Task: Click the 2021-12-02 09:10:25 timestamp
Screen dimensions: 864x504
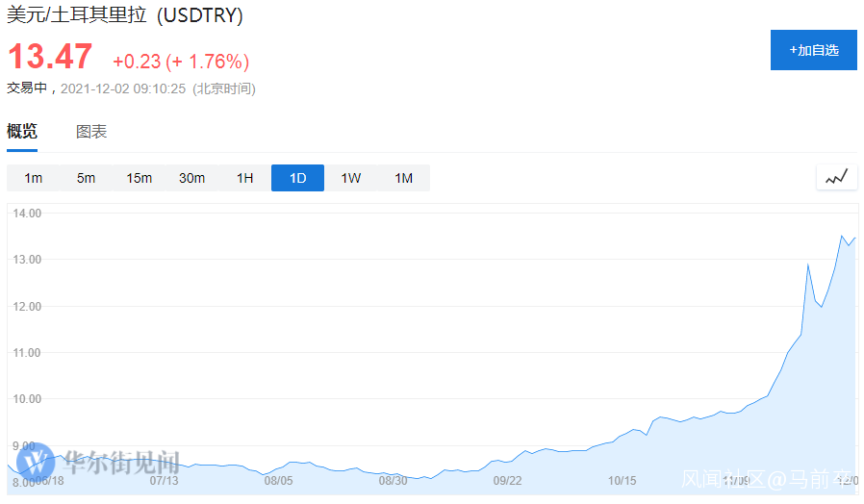Action: [x=123, y=88]
